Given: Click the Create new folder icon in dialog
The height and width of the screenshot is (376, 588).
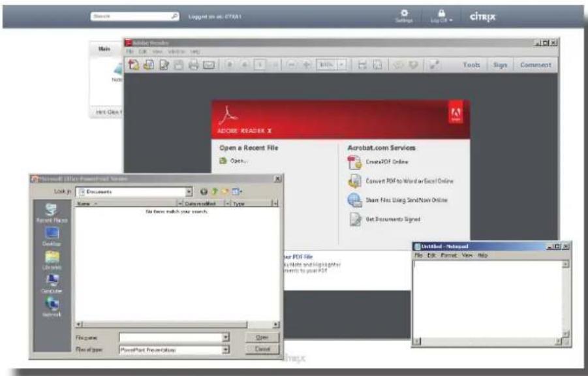Looking at the screenshot, I should pyautogui.click(x=225, y=192).
